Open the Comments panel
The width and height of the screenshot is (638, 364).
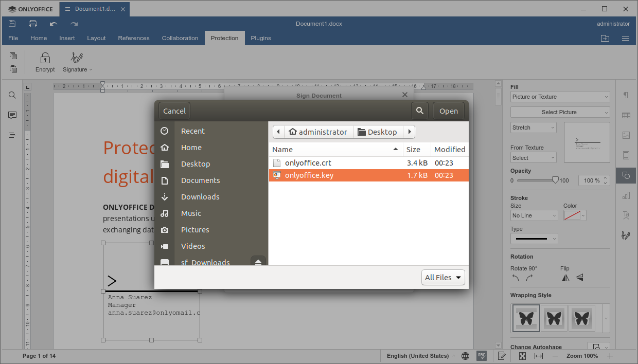coord(12,115)
